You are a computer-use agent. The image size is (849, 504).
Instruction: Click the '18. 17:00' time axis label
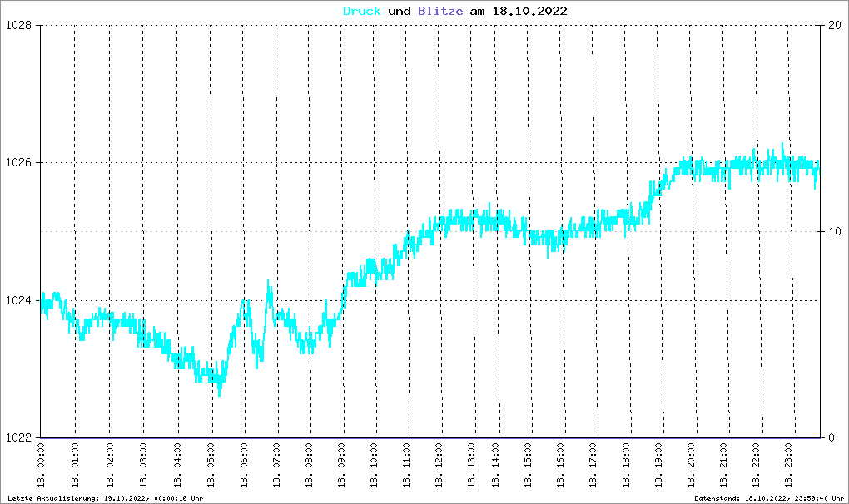click(x=593, y=465)
